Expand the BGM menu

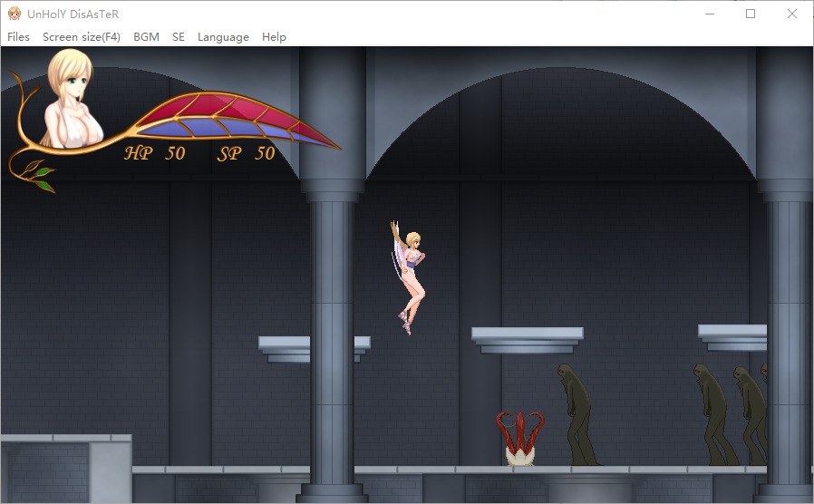[146, 37]
